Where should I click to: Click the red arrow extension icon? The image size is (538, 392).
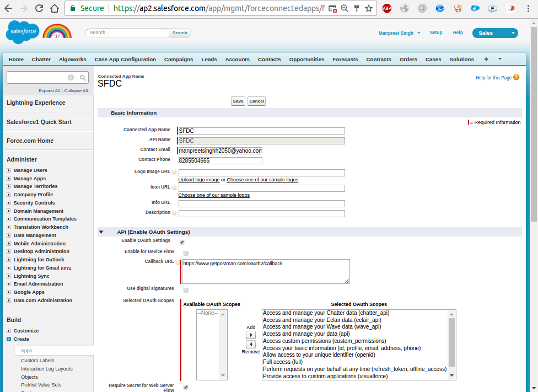pyautogui.click(x=510, y=8)
